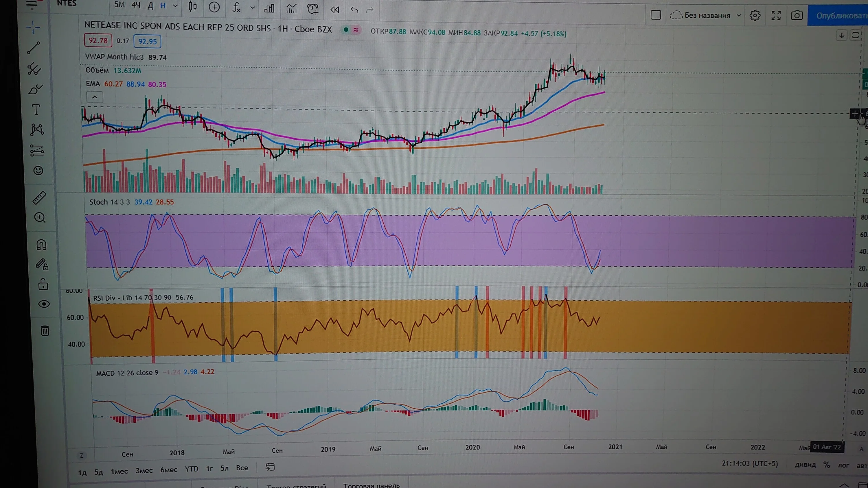Select the ruler measure tool
This screenshot has width=868, height=488.
coord(39,198)
